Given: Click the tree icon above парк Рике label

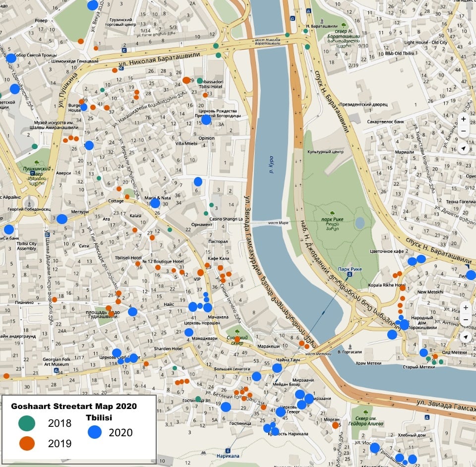Looking at the screenshot, I should tap(332, 213).
